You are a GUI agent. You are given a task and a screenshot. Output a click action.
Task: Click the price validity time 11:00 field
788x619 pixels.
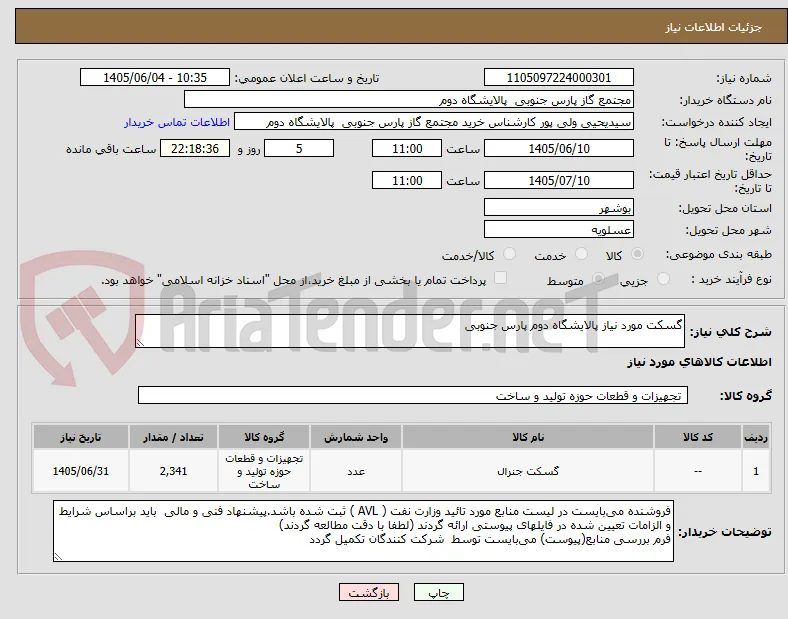[x=407, y=180]
